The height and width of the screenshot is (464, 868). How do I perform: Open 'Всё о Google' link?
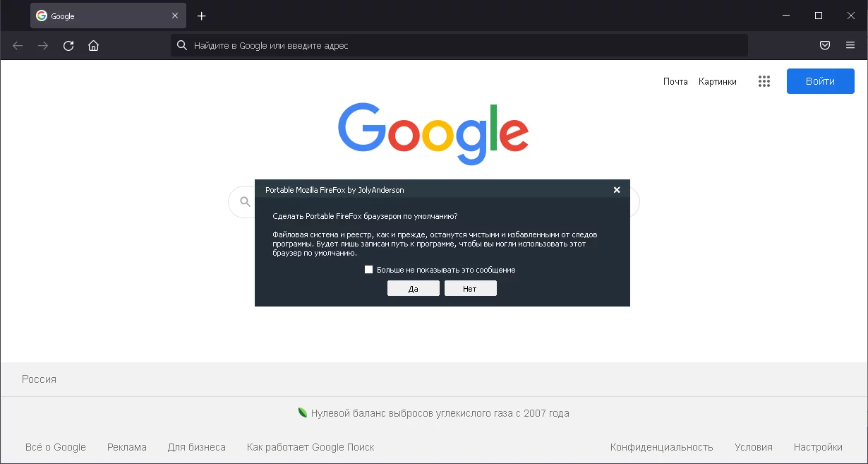56,447
